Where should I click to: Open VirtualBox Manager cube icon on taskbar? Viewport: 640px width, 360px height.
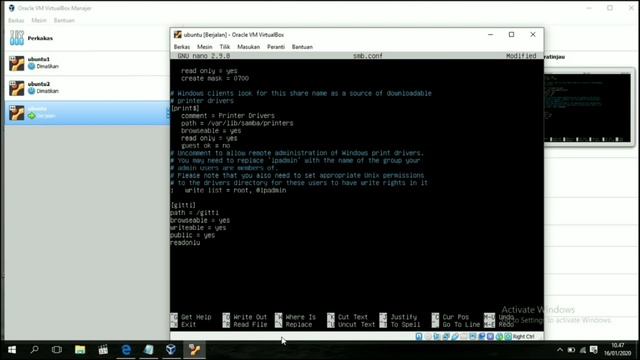171,350
